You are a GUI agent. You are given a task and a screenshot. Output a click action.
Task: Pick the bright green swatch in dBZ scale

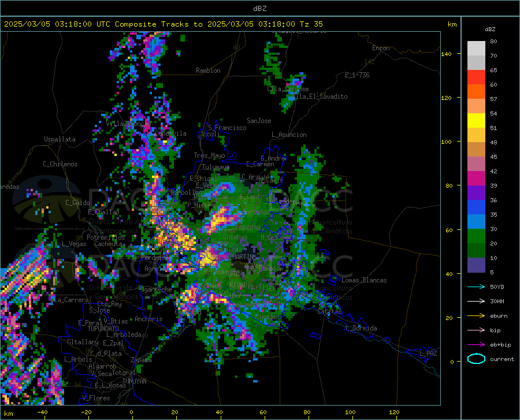(476, 236)
